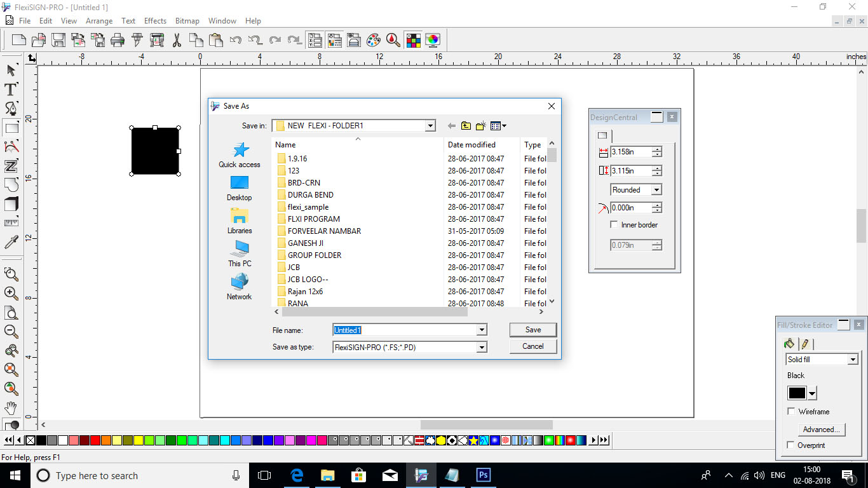Open DesignCentral rectangle shape icon
This screenshot has height=488, width=868.
[x=600, y=135]
